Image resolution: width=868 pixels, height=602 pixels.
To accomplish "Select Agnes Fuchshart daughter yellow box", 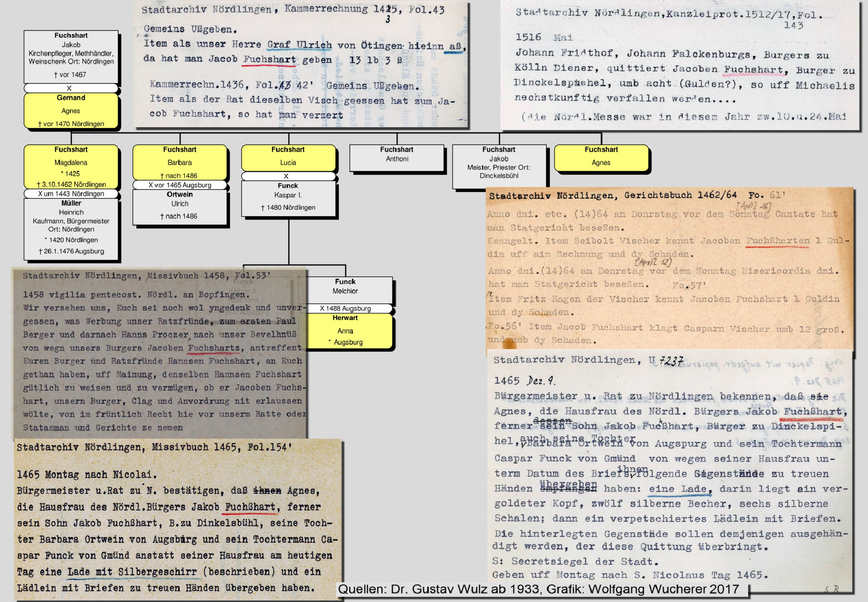I will point(601,158).
